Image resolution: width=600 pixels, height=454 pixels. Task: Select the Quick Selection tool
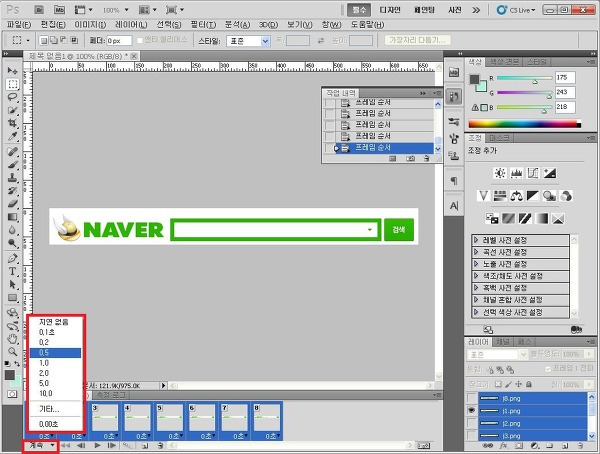click(x=12, y=110)
